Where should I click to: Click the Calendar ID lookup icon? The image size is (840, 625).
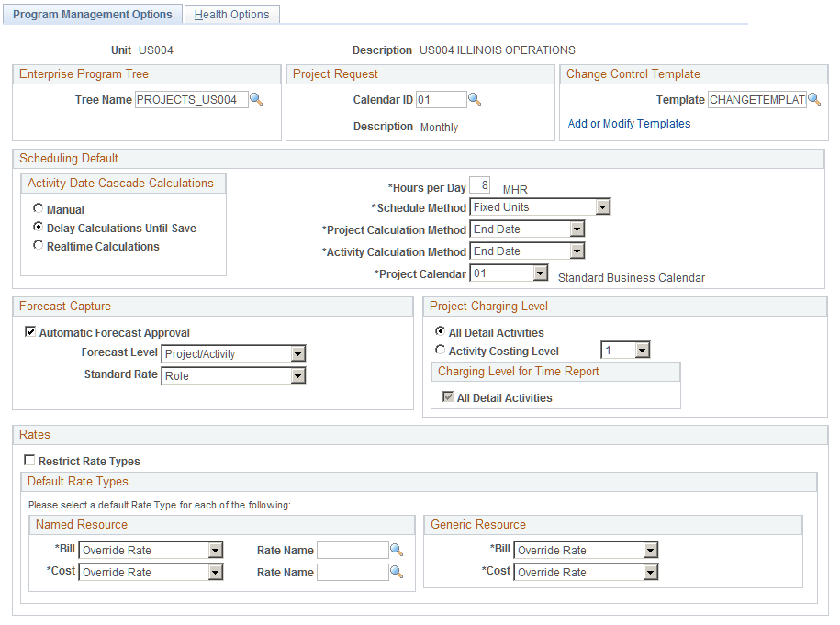(x=474, y=99)
